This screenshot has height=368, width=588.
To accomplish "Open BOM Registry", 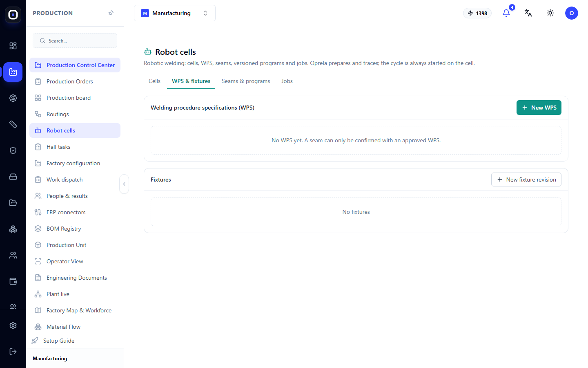I will pyautogui.click(x=75, y=229).
